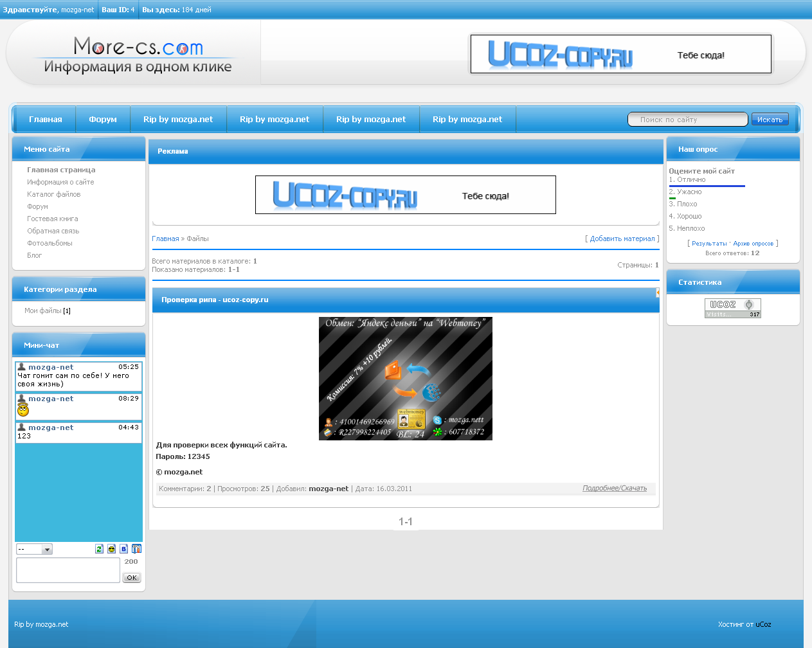Screen dimensions: 812x648
Task: Click 'Добавить материал' link
Action: click(622, 239)
